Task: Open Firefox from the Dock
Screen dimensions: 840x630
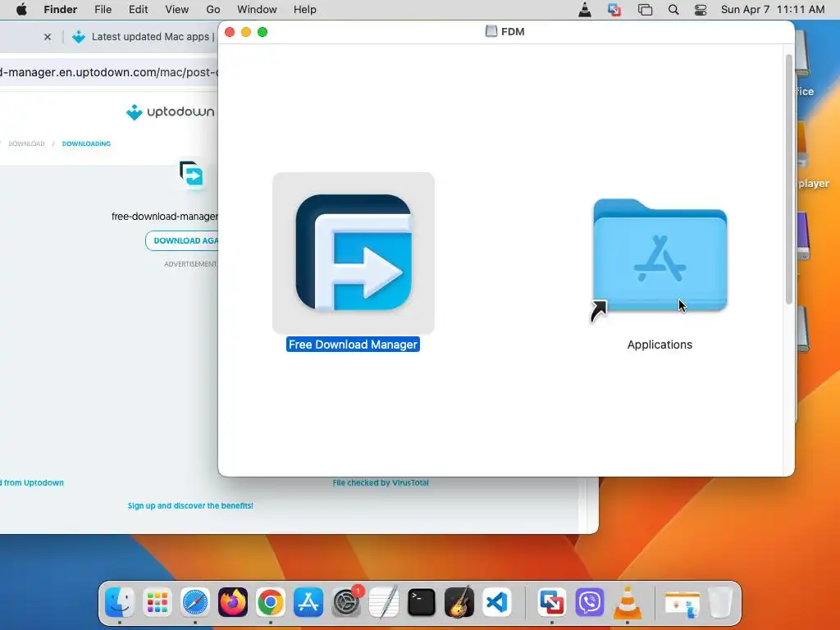Action: 232,602
